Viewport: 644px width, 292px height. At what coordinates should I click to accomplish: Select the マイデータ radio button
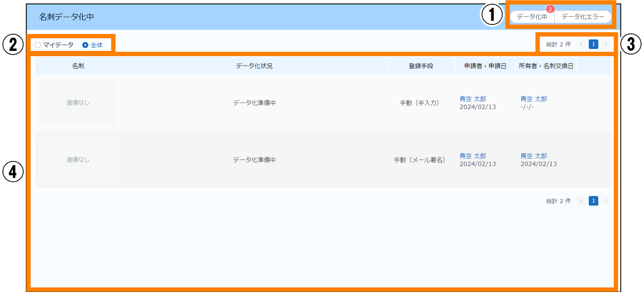38,45
